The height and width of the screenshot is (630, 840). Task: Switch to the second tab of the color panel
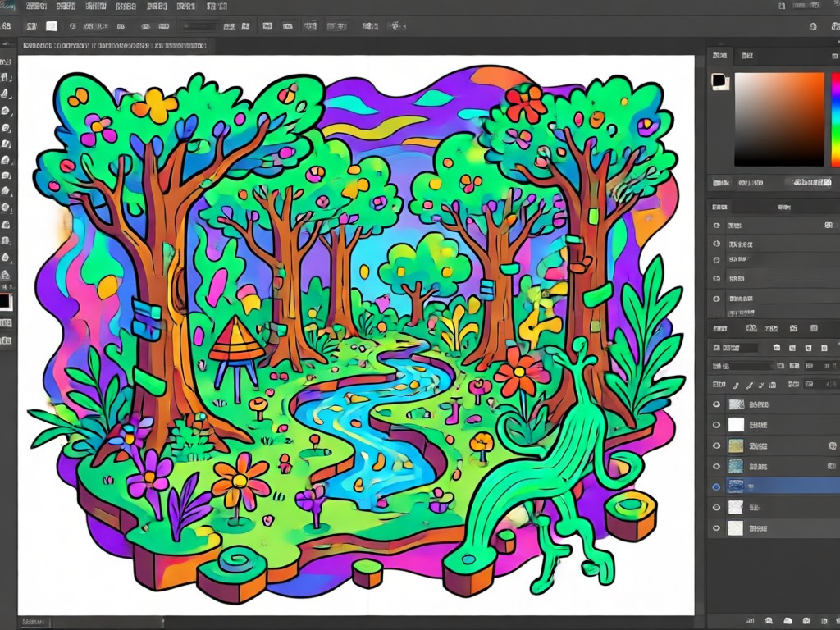[746, 55]
